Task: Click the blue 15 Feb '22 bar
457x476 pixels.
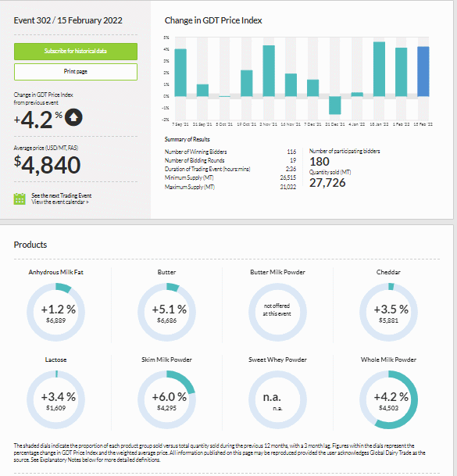Action: pyautogui.click(x=423, y=72)
